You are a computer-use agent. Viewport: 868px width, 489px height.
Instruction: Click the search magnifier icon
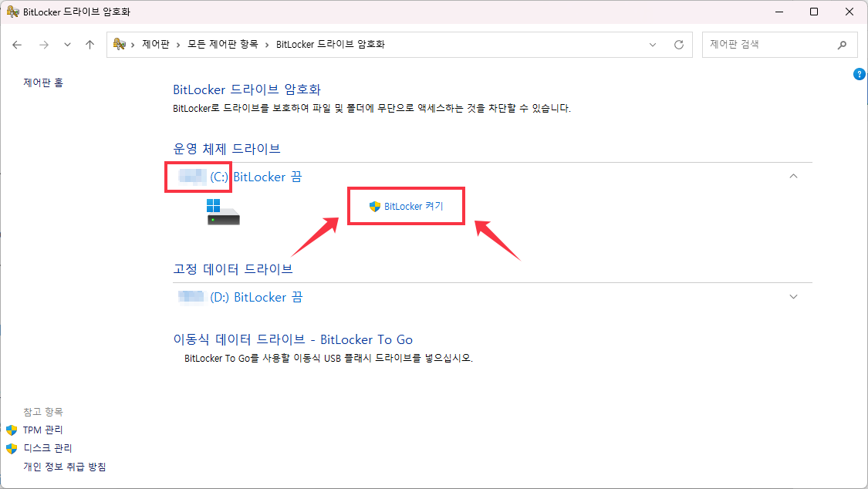tap(843, 44)
